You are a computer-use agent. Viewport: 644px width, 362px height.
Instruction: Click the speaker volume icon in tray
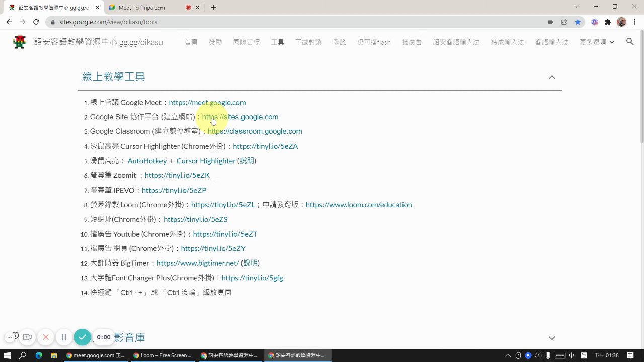(538, 355)
